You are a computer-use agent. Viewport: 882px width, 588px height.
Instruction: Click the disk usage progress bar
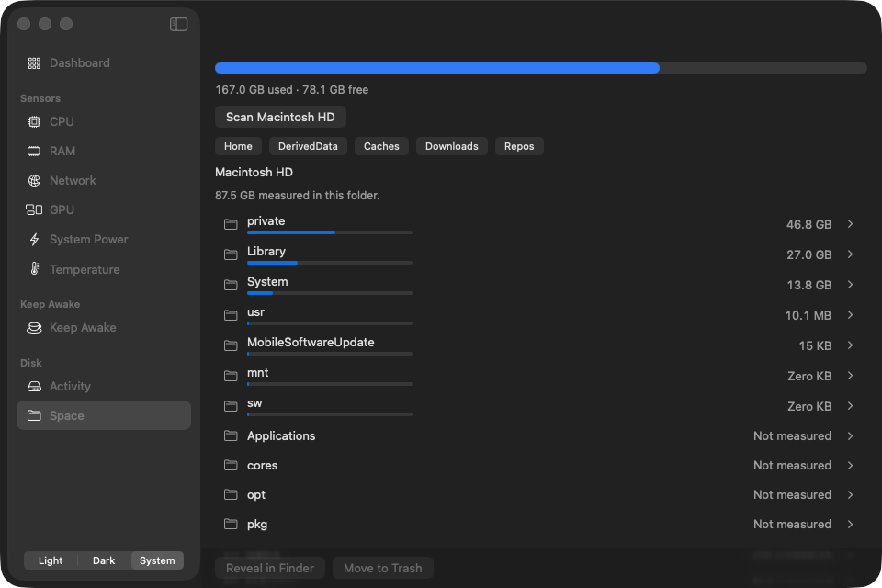point(540,68)
